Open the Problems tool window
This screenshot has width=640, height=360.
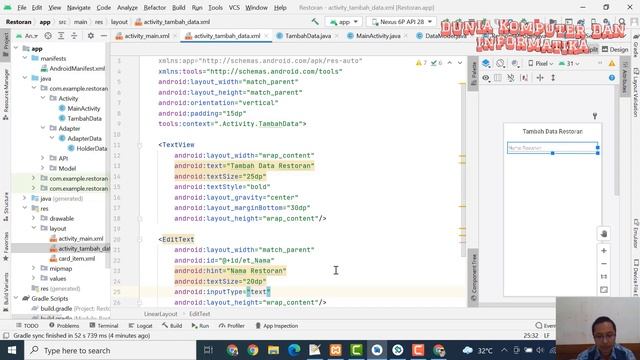pyautogui.click(x=64, y=326)
